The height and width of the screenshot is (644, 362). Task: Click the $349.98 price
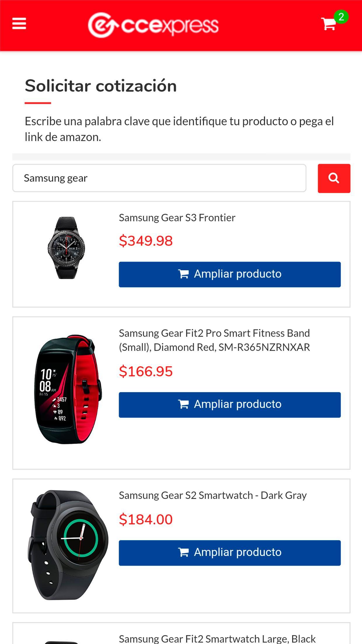[146, 241]
